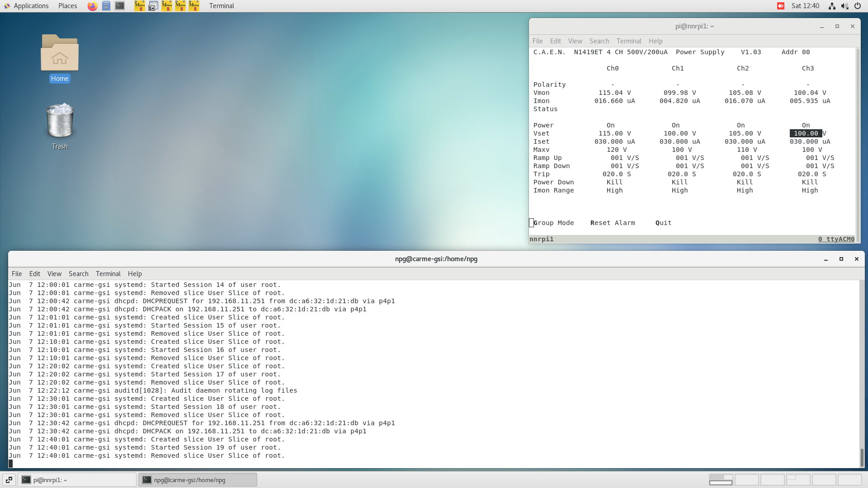Launch Firefox from the top panel
The height and width of the screenshot is (488, 868).
(92, 6)
